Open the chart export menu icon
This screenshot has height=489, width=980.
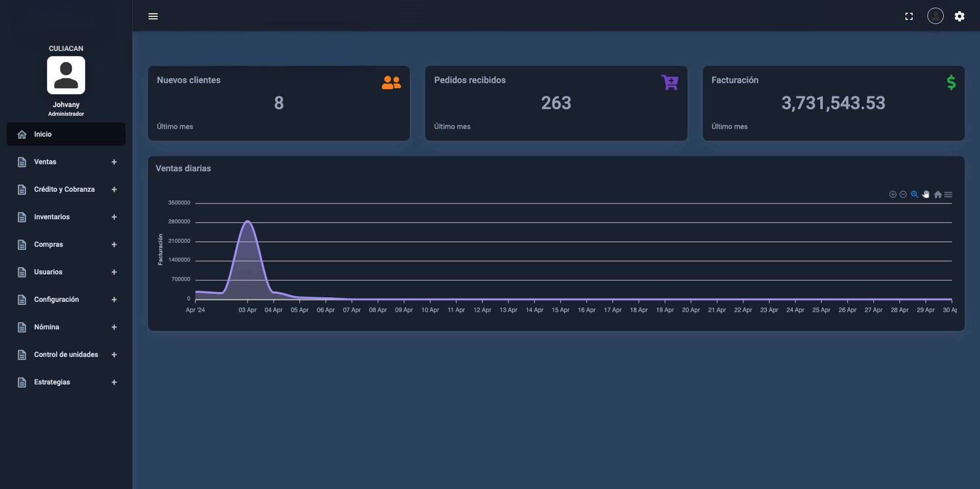(948, 194)
